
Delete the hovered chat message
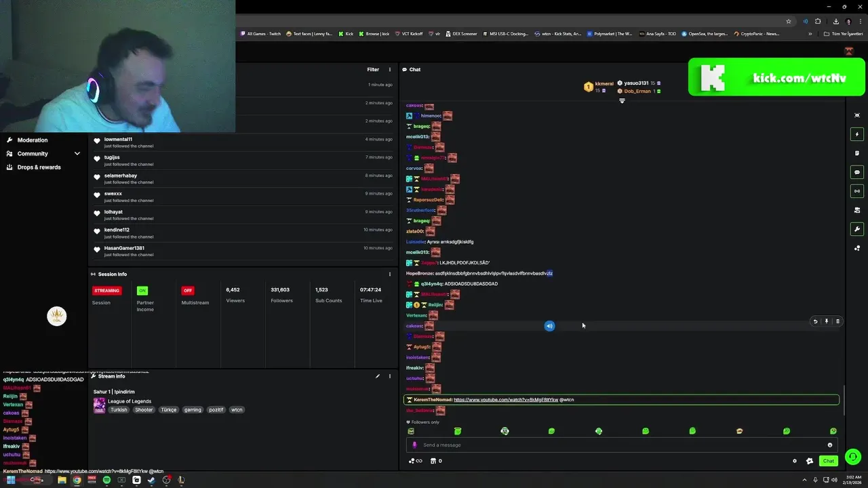click(837, 321)
